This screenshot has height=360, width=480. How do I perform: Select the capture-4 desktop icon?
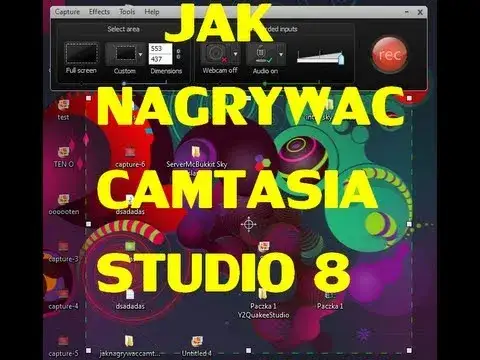pos(63,299)
